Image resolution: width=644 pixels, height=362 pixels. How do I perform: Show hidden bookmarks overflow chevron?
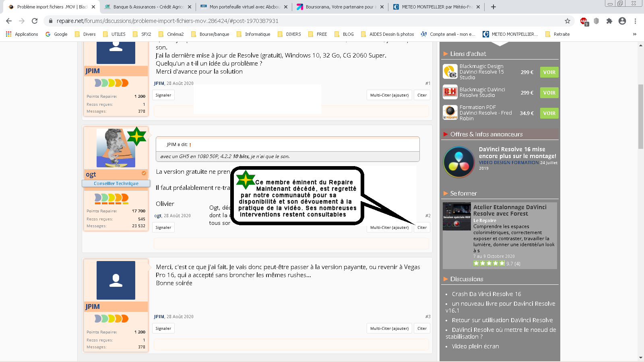(x=635, y=34)
